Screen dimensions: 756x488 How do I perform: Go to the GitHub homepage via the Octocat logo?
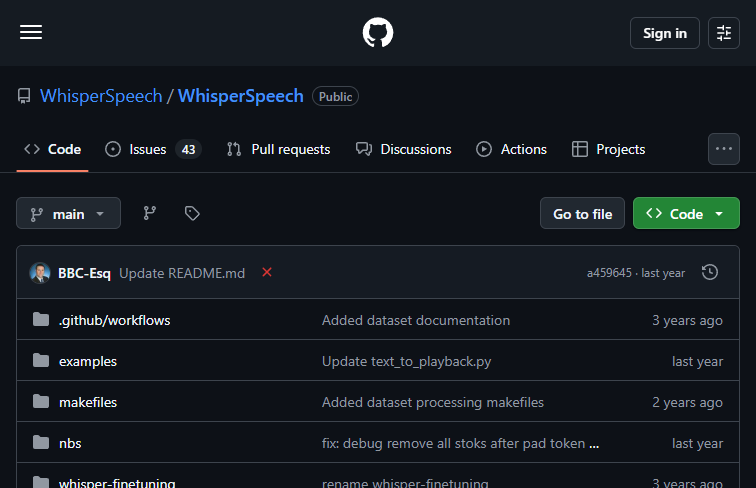point(378,32)
